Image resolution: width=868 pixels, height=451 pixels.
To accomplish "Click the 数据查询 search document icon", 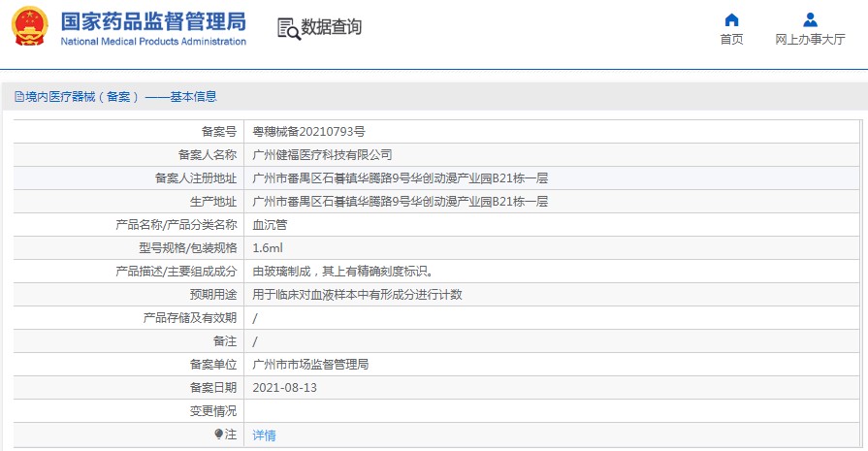I will pos(288,29).
